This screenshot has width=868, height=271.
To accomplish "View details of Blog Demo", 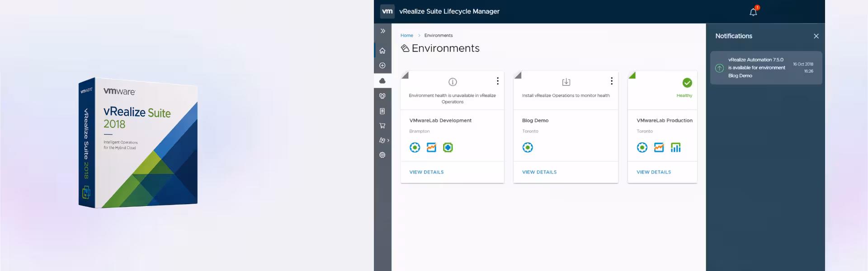I will [539, 172].
